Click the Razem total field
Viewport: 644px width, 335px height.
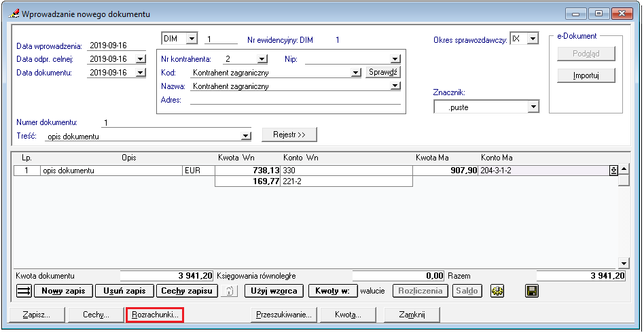pos(581,275)
